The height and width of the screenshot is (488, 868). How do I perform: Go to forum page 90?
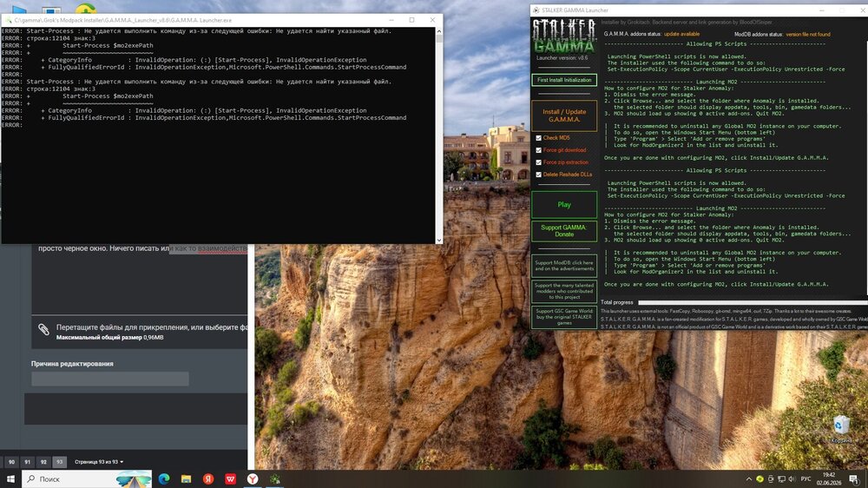(11, 461)
